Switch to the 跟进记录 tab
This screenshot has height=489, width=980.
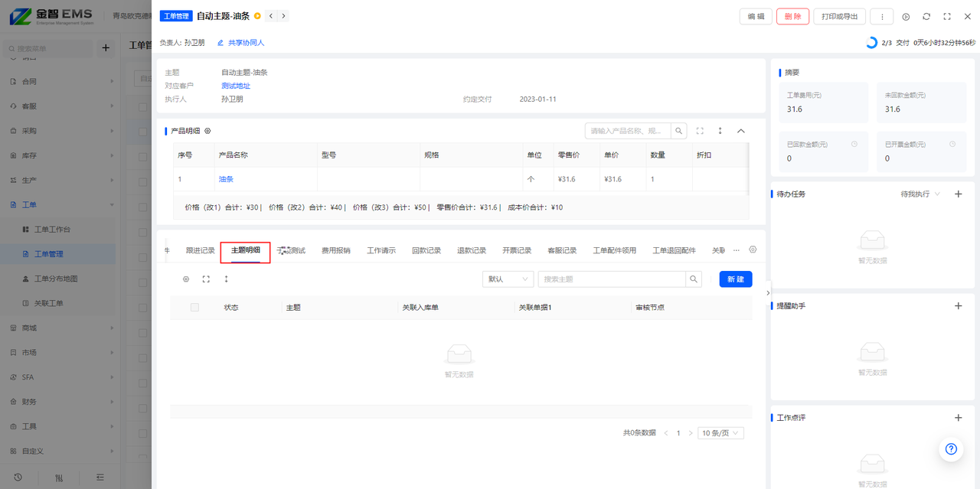[x=201, y=250]
